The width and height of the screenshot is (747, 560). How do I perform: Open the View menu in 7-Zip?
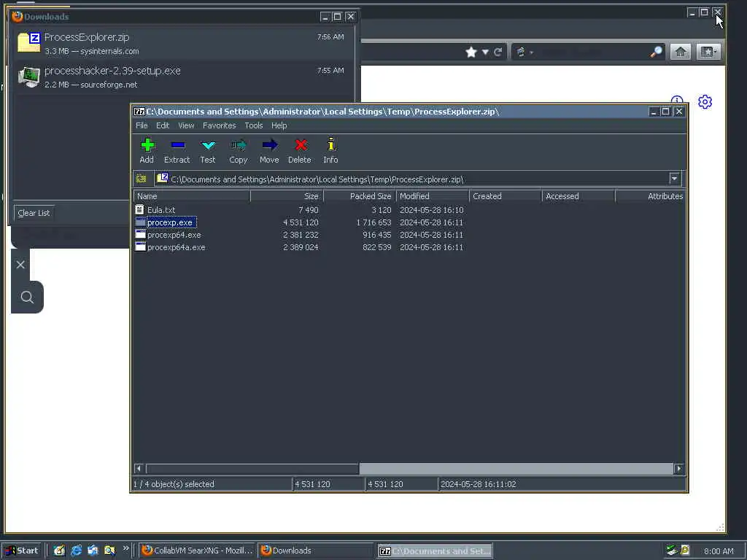tap(186, 125)
